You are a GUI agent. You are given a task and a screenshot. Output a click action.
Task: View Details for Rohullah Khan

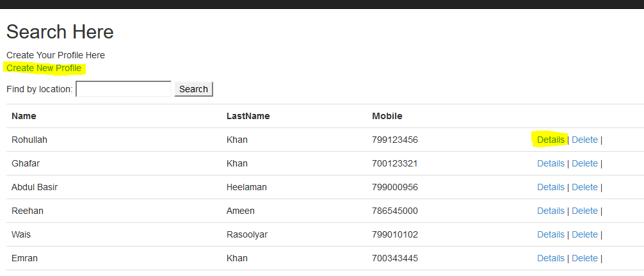point(551,140)
